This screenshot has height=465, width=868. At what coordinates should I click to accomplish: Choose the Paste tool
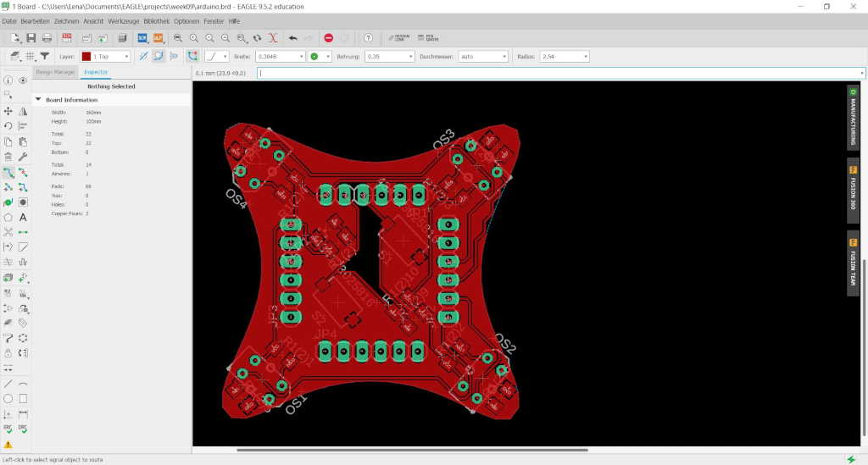pos(23,142)
